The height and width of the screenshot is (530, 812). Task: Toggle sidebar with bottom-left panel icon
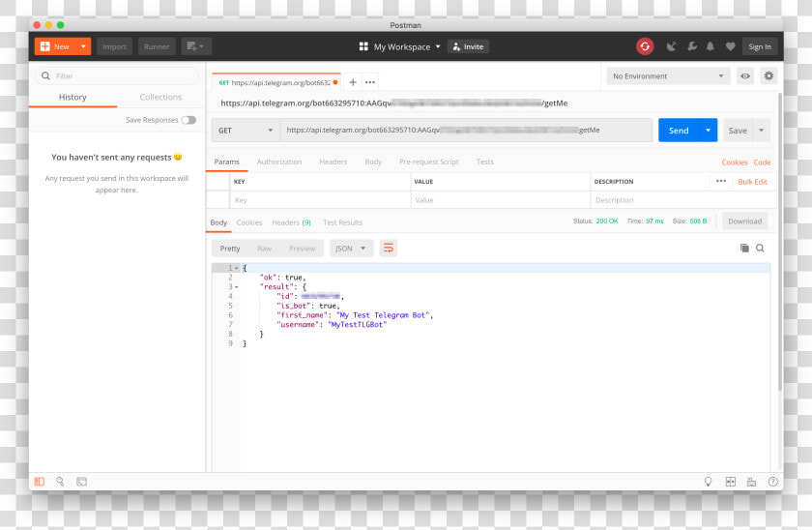40,482
